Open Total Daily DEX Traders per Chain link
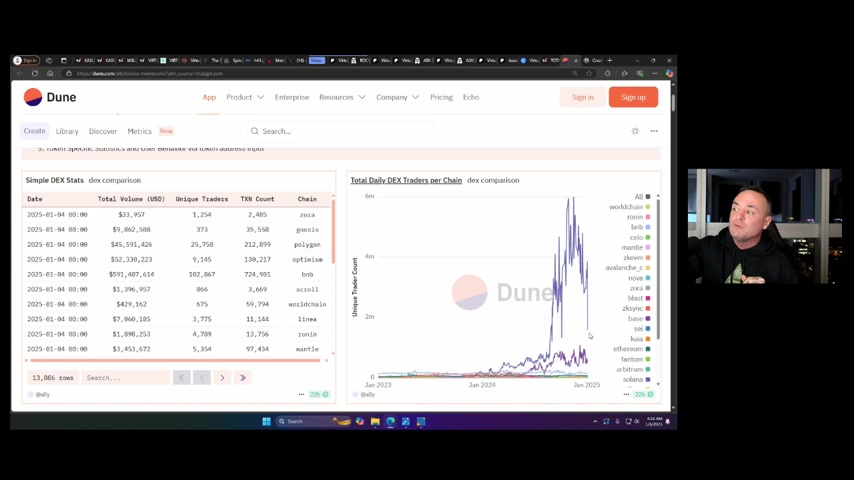Viewport: 854px width, 480px height. pyautogui.click(x=406, y=180)
